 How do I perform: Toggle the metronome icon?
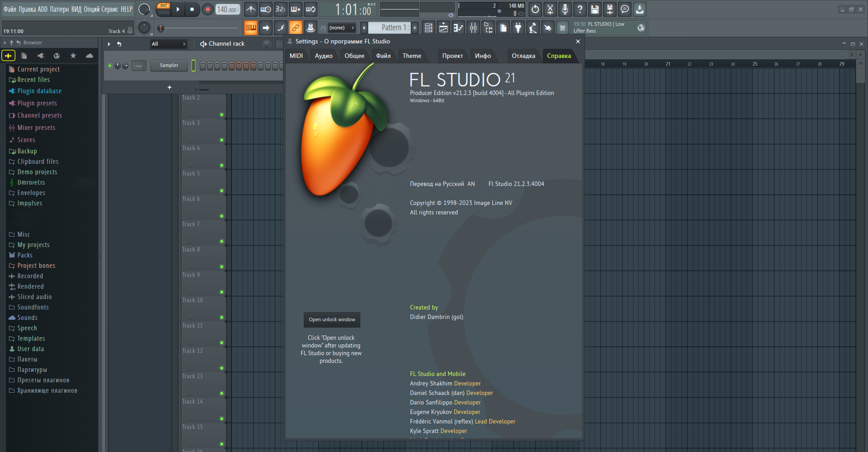(x=251, y=9)
